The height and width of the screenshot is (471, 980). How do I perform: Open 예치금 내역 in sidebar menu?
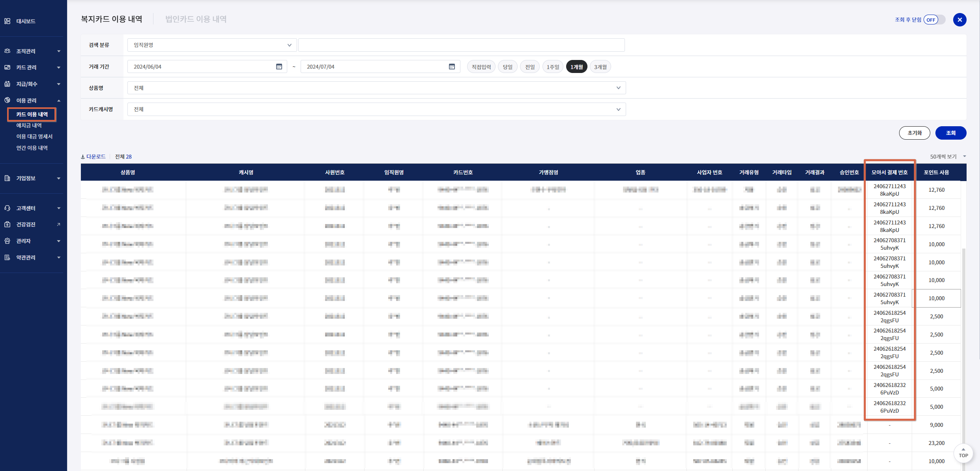[29, 125]
